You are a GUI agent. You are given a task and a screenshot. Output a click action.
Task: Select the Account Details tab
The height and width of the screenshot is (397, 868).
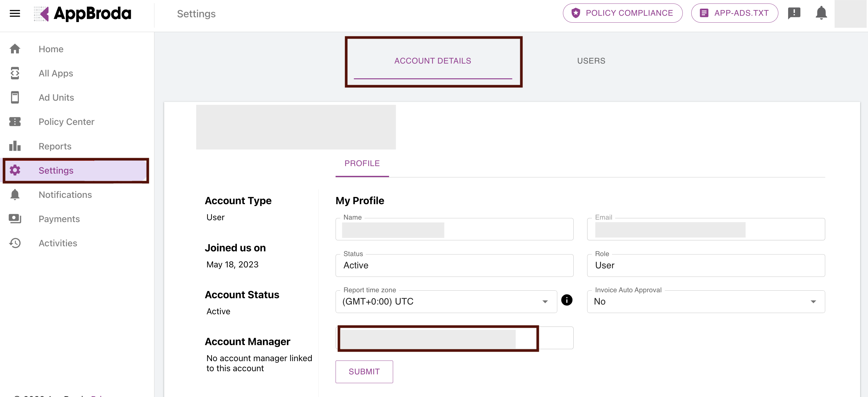[433, 61]
